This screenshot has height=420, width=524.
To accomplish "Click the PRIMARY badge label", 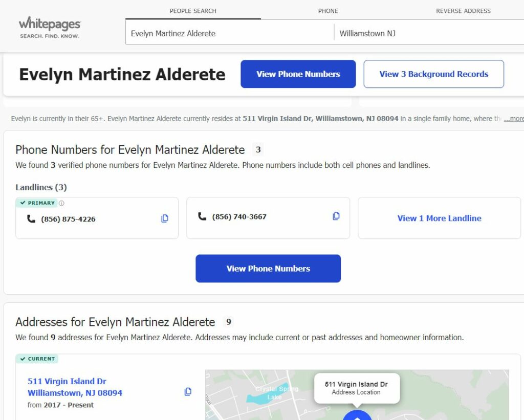I will [37, 203].
